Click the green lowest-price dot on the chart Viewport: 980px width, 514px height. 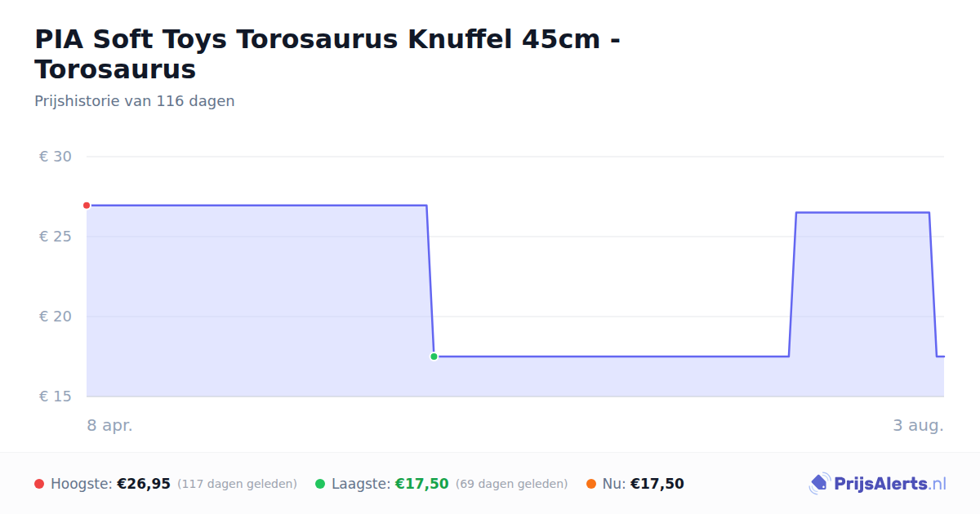click(x=434, y=357)
